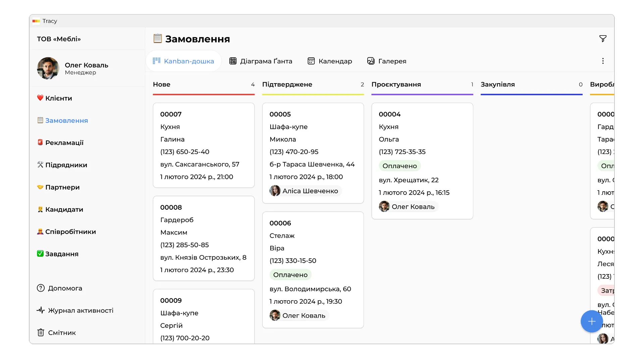Click address вул. Хрещатик, 22
The width and height of the screenshot is (644, 358).
point(409,180)
